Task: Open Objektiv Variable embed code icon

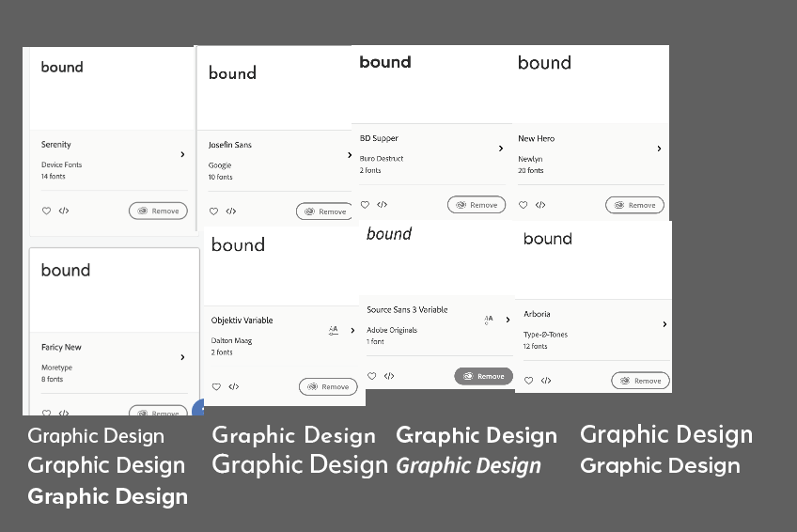Action: pyautogui.click(x=234, y=386)
